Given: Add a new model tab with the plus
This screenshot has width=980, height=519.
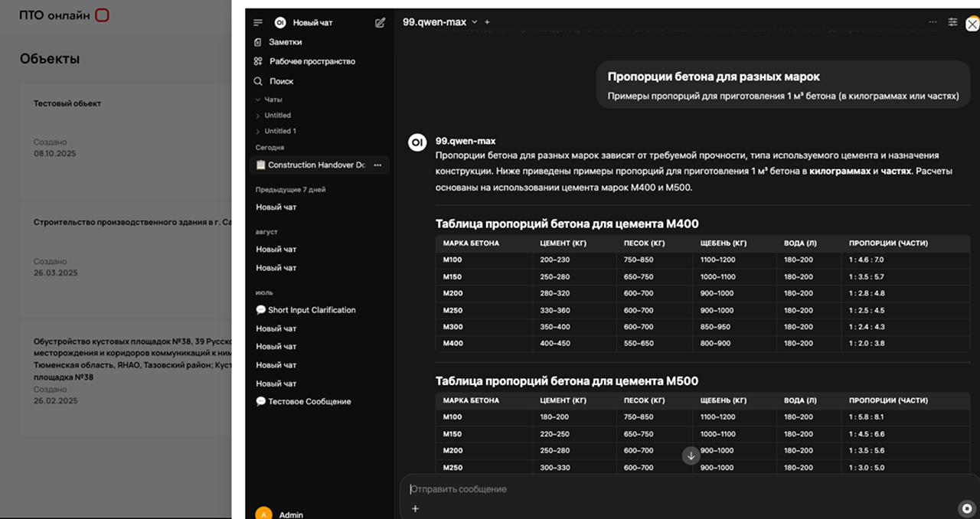Looking at the screenshot, I should [x=487, y=22].
